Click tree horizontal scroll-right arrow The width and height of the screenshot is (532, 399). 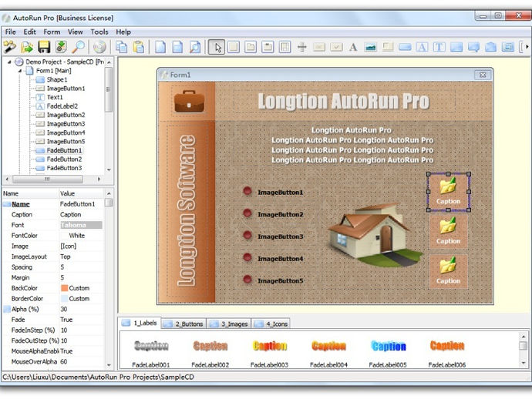point(99,179)
